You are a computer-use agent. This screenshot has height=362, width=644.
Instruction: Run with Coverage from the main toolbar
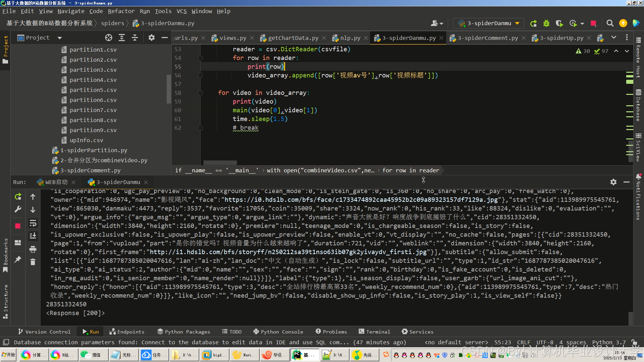coord(560,23)
